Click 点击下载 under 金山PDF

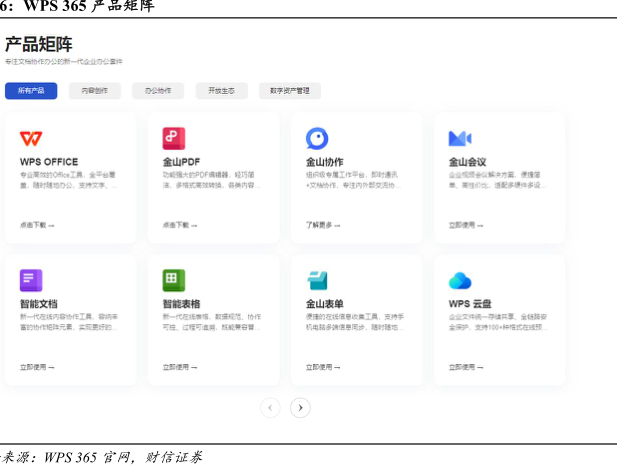(180, 225)
